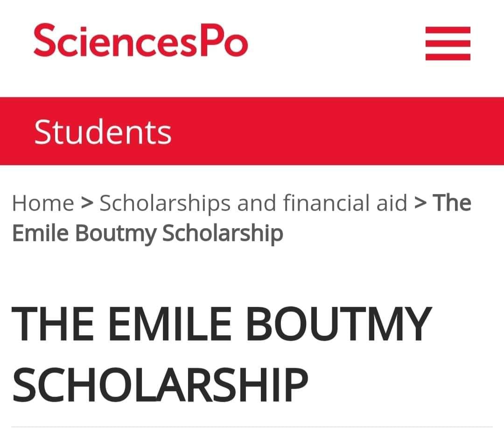Click The Emile Boutmy Scholarship breadcrumb
Viewport: 504px width, 438px height.
(x=147, y=233)
